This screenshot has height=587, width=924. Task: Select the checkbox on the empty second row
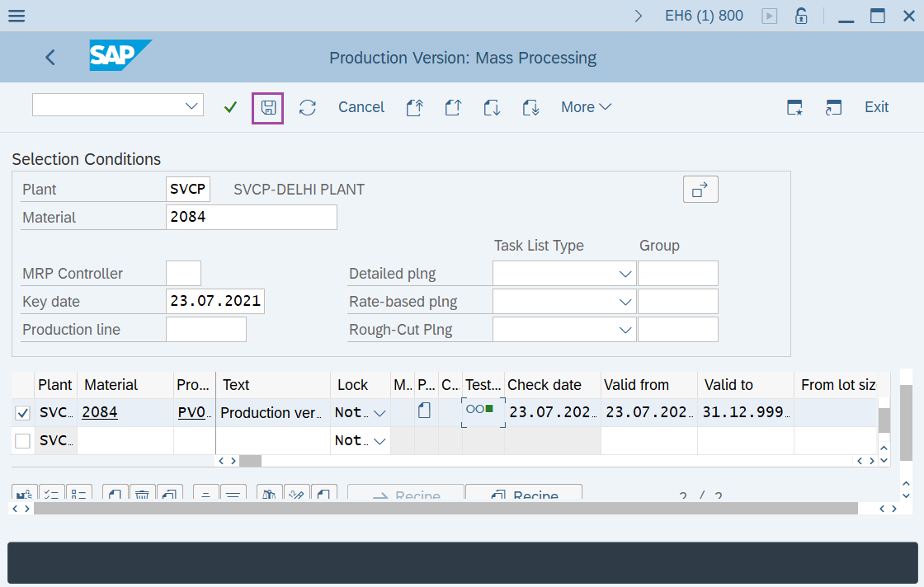point(22,439)
